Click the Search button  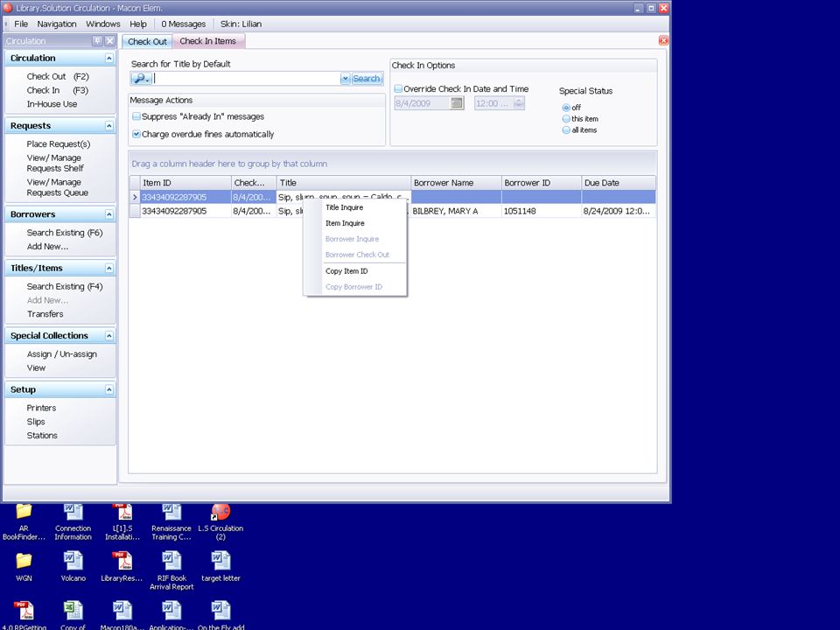tap(367, 79)
